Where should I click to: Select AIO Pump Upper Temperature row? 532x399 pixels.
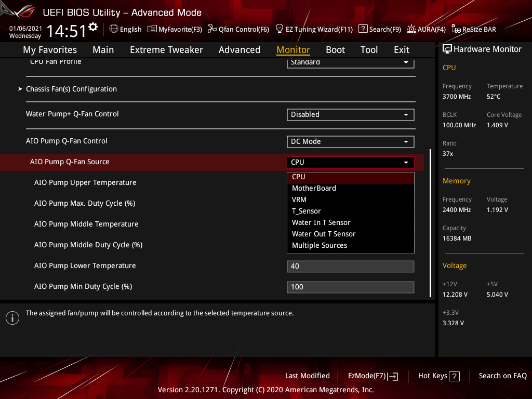(85, 182)
